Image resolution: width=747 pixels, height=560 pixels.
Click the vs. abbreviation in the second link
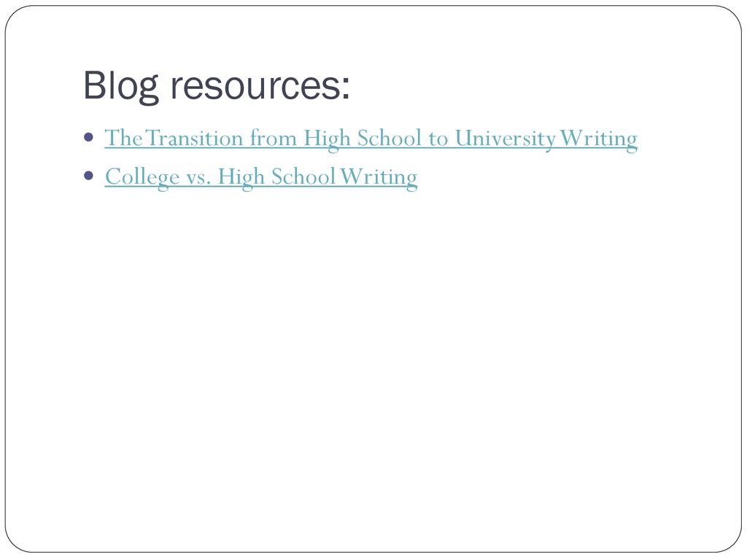click(198, 178)
